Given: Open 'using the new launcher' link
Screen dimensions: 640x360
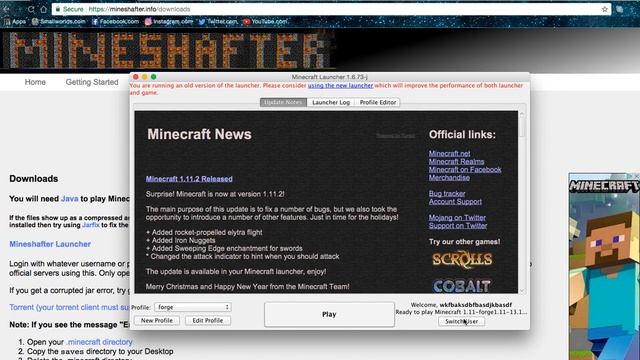Looking at the screenshot, I should point(340,86).
